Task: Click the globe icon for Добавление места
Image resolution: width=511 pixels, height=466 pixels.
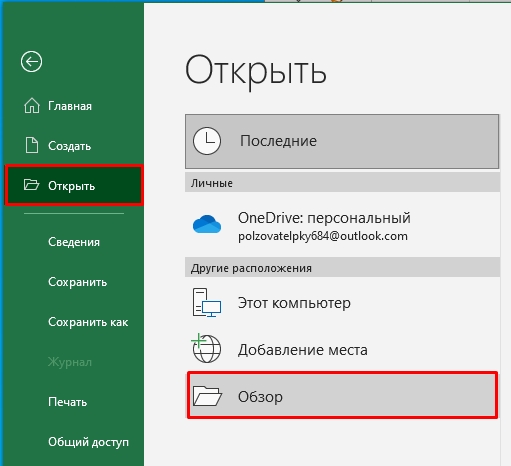Action: pyautogui.click(x=206, y=348)
